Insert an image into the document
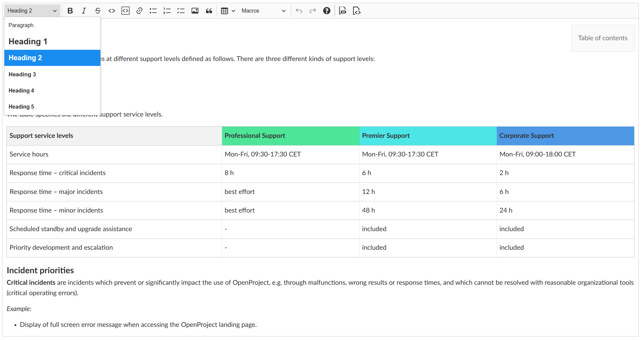Image resolution: width=644 pixels, height=340 pixels. coord(195,11)
